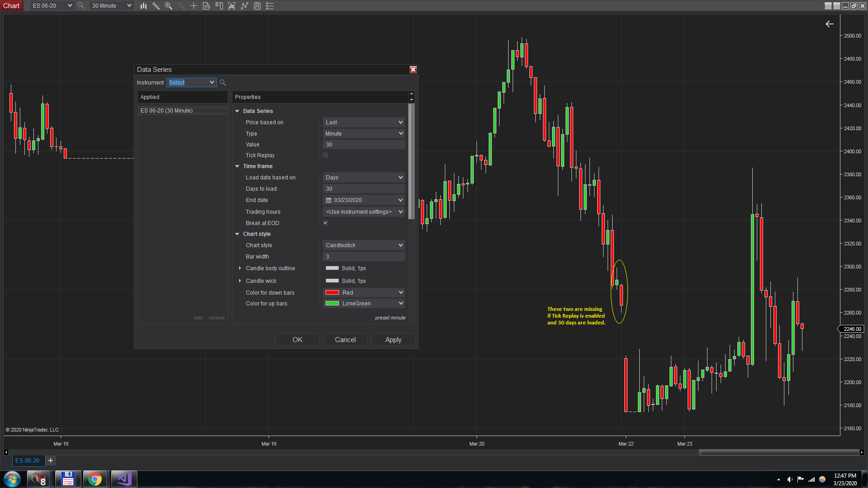Select the drawing tools pencil icon
868x488 pixels.
pos(156,6)
